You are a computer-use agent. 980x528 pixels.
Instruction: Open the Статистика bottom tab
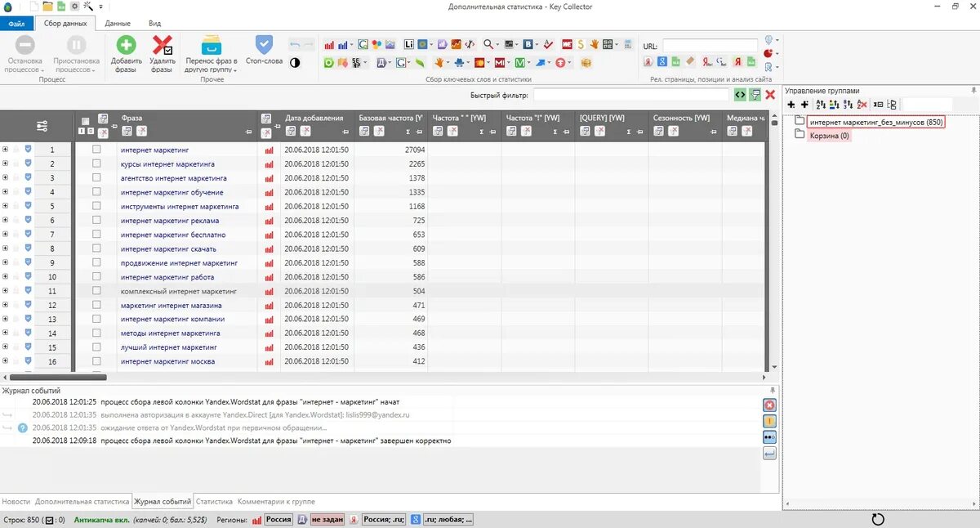(214, 501)
